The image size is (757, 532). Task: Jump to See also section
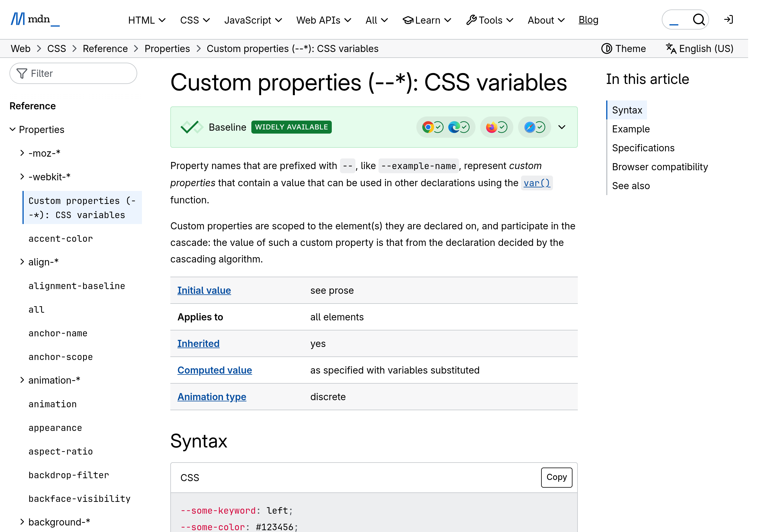pyautogui.click(x=631, y=186)
